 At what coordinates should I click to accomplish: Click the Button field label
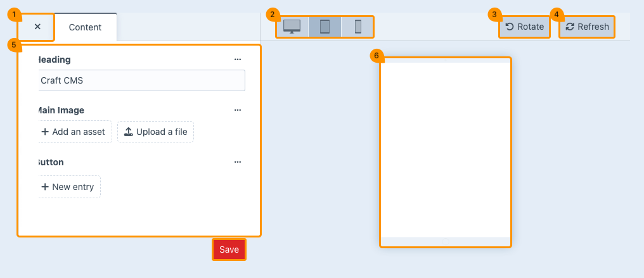(52, 162)
